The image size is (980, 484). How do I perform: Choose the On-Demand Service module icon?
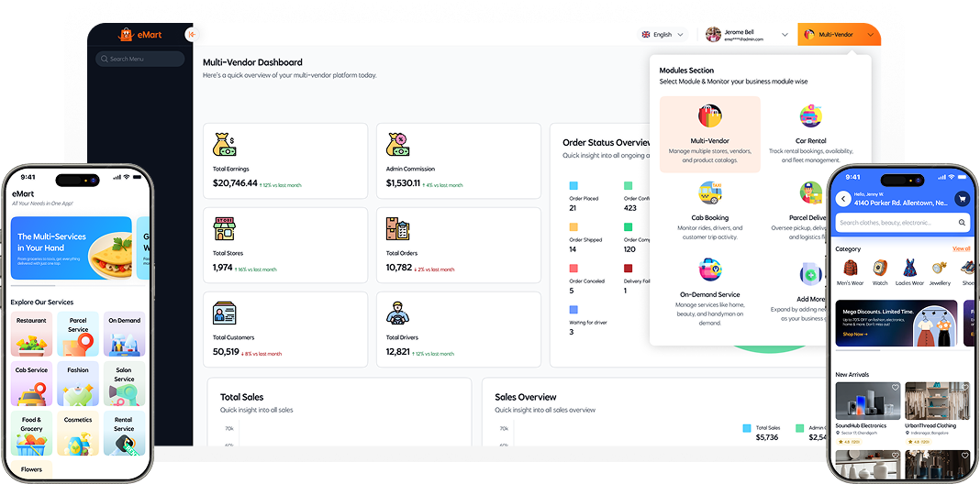[709, 271]
